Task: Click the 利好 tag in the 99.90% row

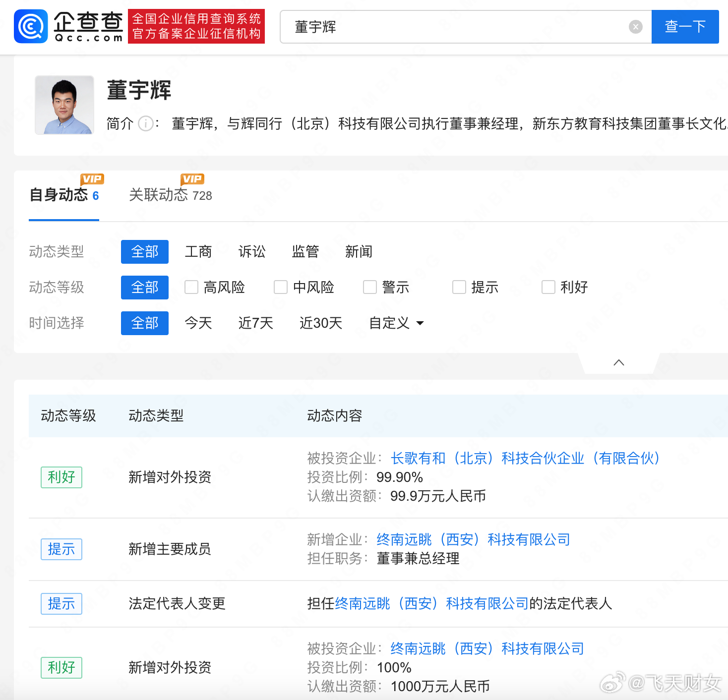Action: tap(61, 477)
